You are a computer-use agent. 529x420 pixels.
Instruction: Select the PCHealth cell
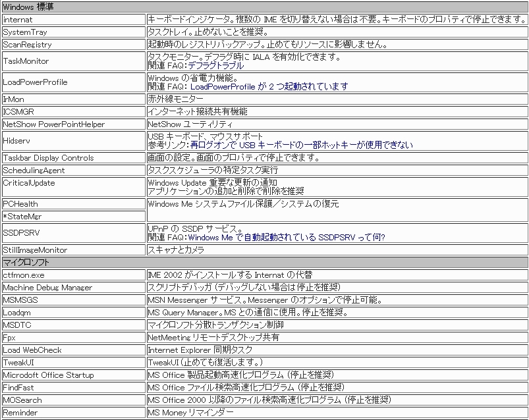[74, 204]
